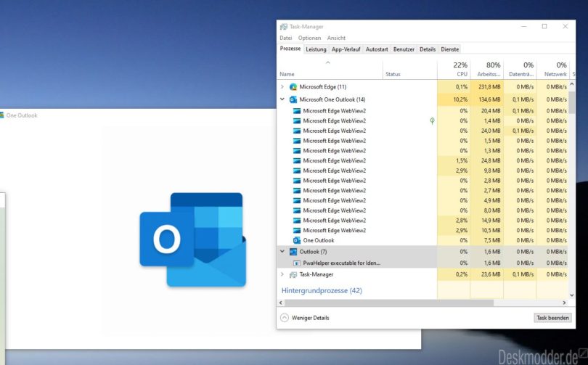Click the WebView2 icon in the 20,4 MB row

(297, 111)
